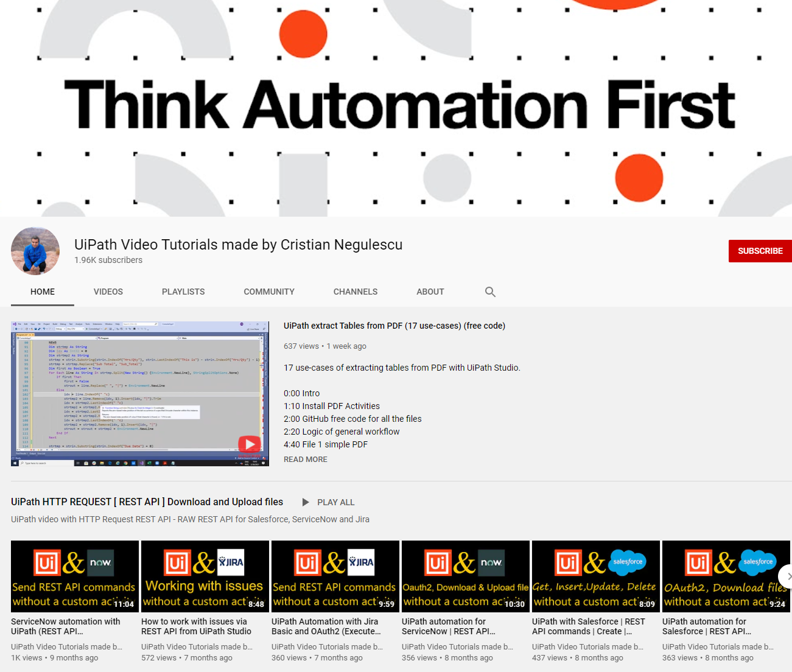Open the featured PDF tables video title
Image resolution: width=792 pixels, height=672 pixels.
pos(394,326)
